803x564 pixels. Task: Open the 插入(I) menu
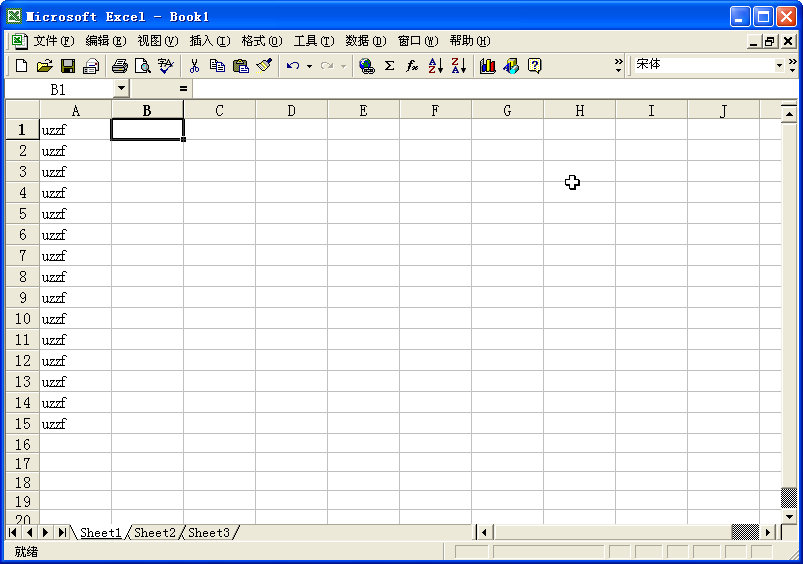(210, 40)
